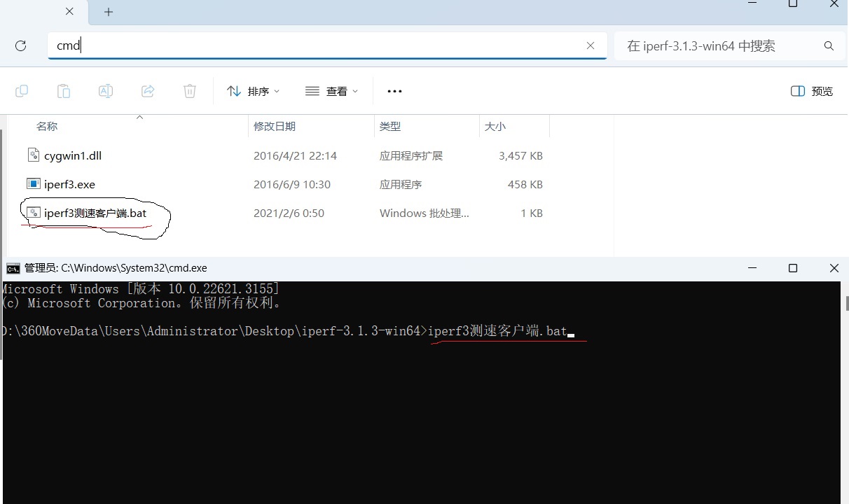Click the 应用程序扩展 type cell

click(x=411, y=155)
